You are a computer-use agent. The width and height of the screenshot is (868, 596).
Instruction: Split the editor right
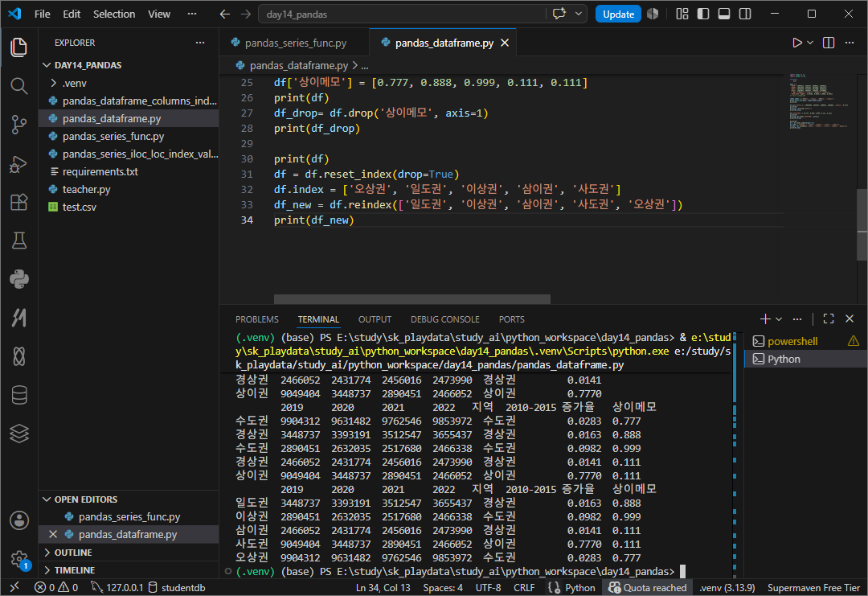(x=828, y=43)
